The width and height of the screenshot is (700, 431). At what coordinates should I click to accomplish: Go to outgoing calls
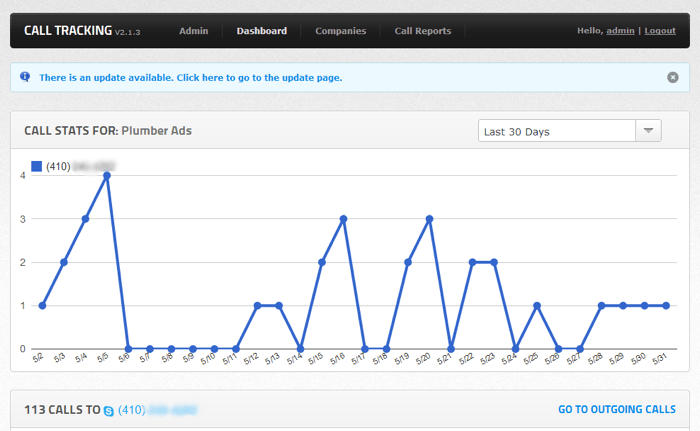point(616,410)
